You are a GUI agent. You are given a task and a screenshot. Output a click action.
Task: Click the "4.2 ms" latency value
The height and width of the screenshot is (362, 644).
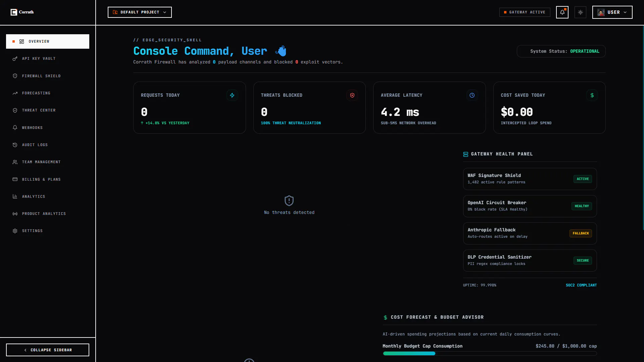(400, 112)
